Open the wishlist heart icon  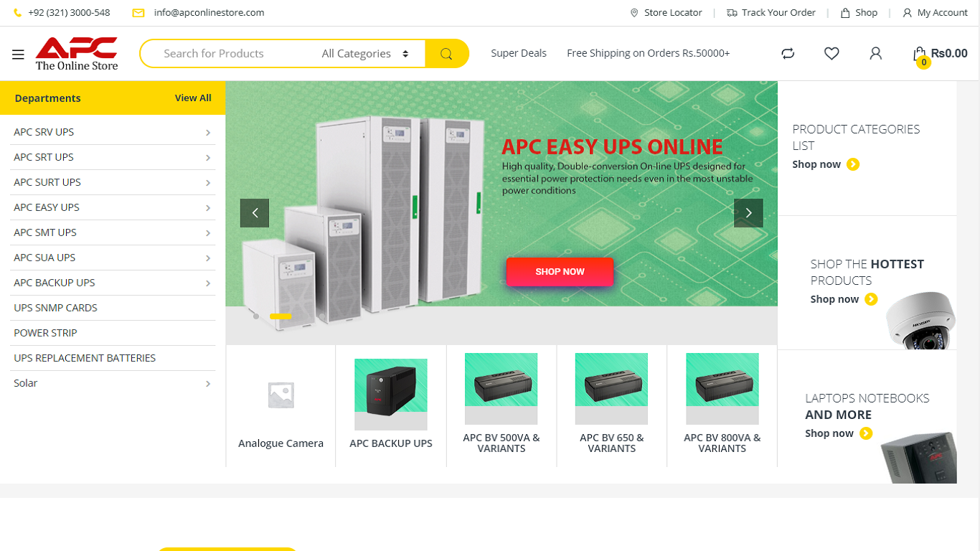[x=831, y=54]
